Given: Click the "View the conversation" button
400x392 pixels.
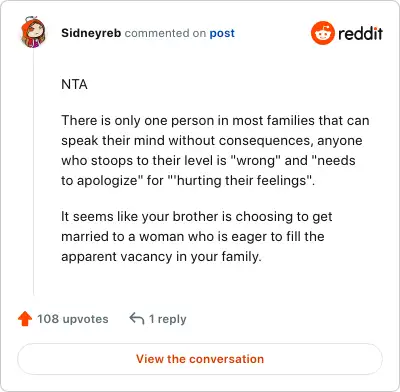Looking at the screenshot, I should click(200, 359).
